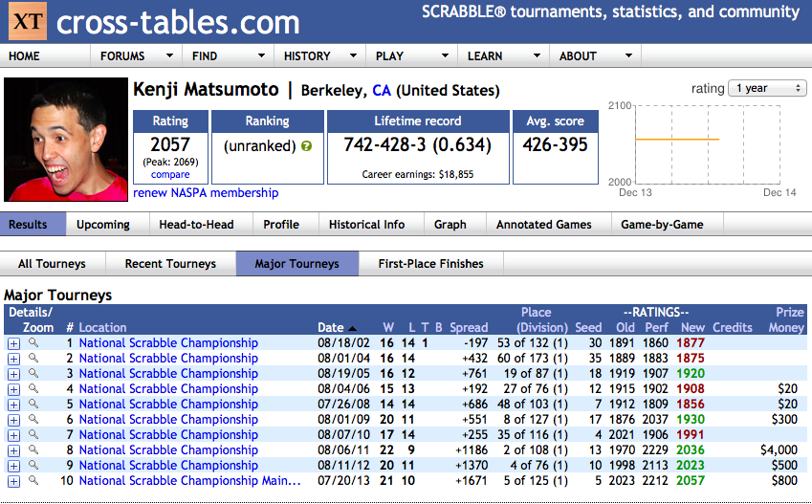Expand details for the 08/01/04 championship row
Screen dimensions: 812x504
click(14, 359)
